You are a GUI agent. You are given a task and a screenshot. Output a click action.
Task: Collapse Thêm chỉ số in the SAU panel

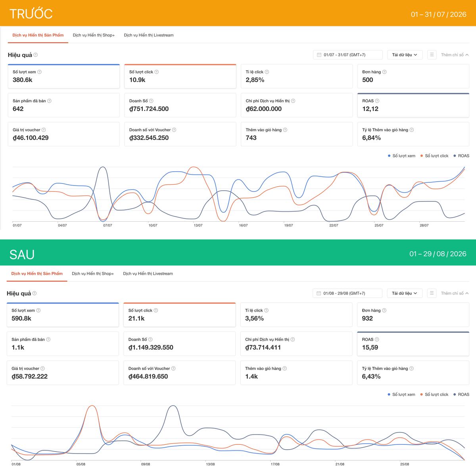tap(455, 293)
